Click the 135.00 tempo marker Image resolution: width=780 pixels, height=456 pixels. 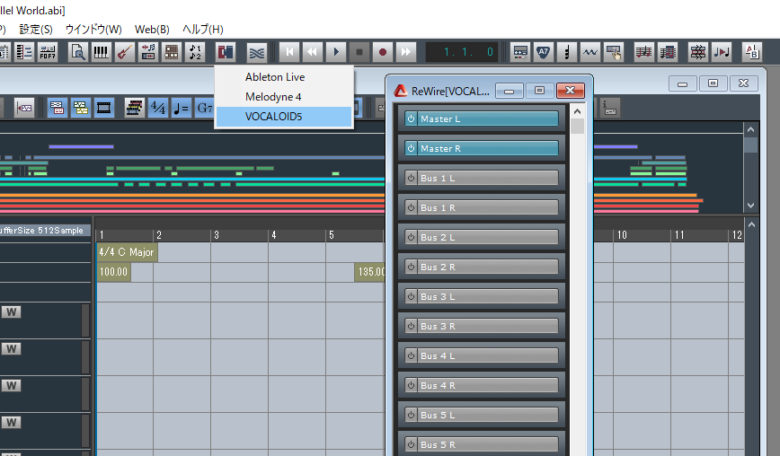[370, 272]
